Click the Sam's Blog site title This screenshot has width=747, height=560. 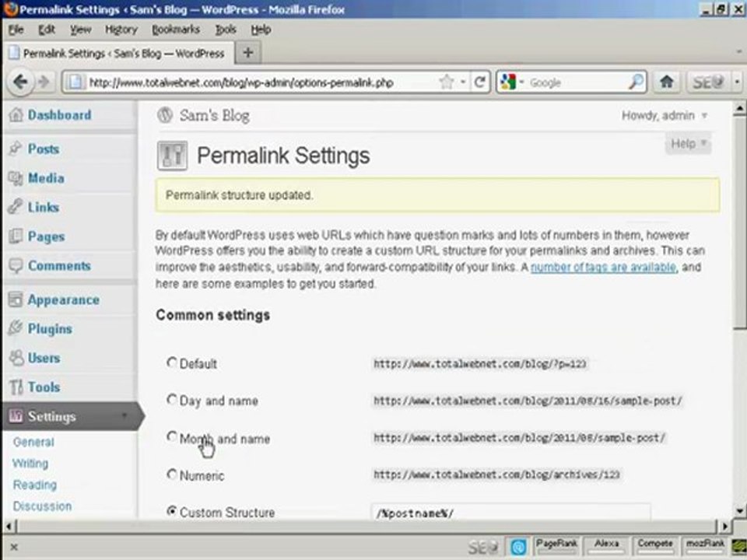(215, 115)
